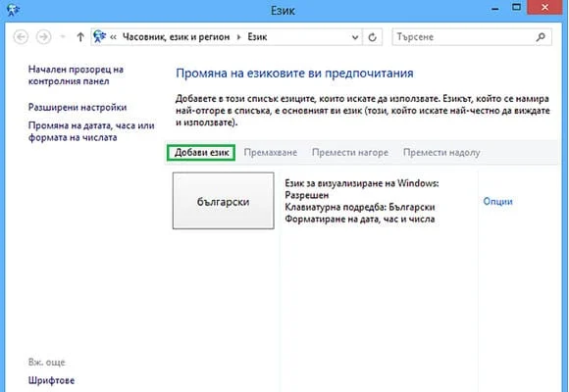Screen dimensions: 569x392
Task: Click 'Премахване' toolbar command
Action: point(271,153)
